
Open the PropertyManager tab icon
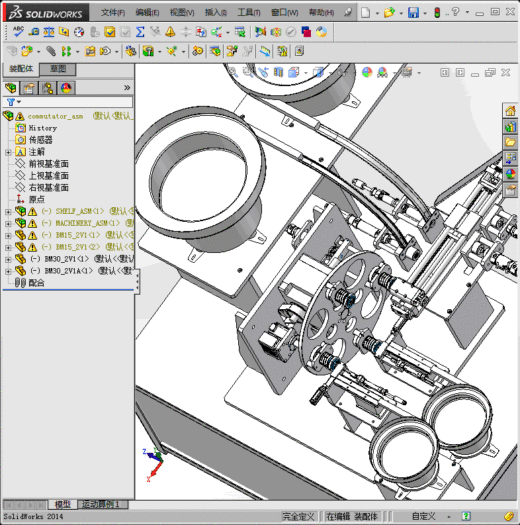pos(29,88)
